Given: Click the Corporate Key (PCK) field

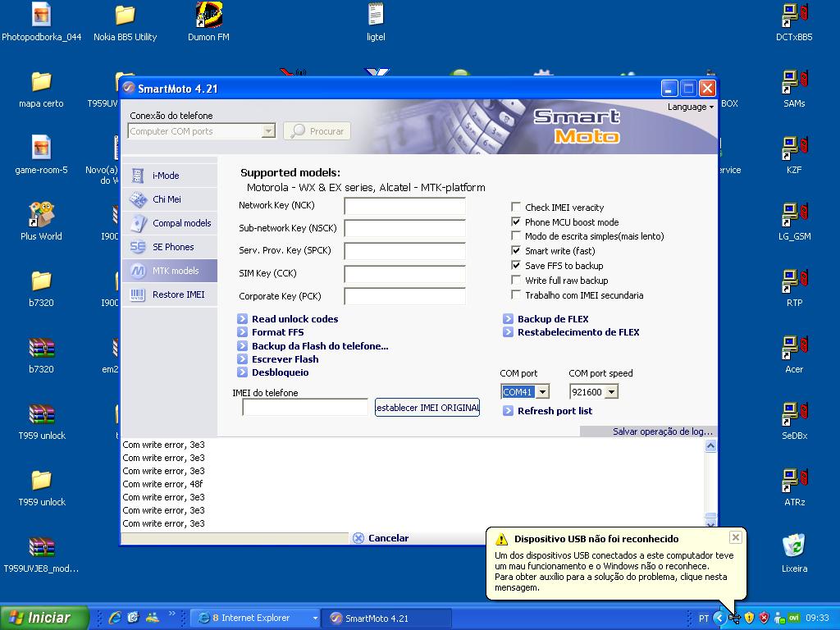Looking at the screenshot, I should (x=404, y=296).
